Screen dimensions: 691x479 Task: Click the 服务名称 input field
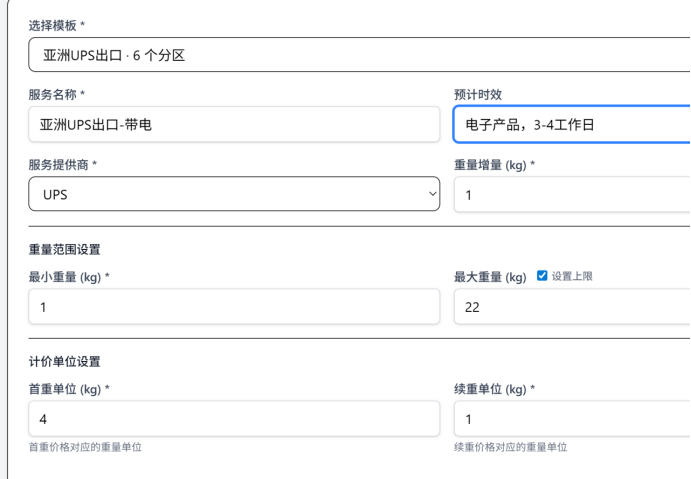[x=234, y=125]
